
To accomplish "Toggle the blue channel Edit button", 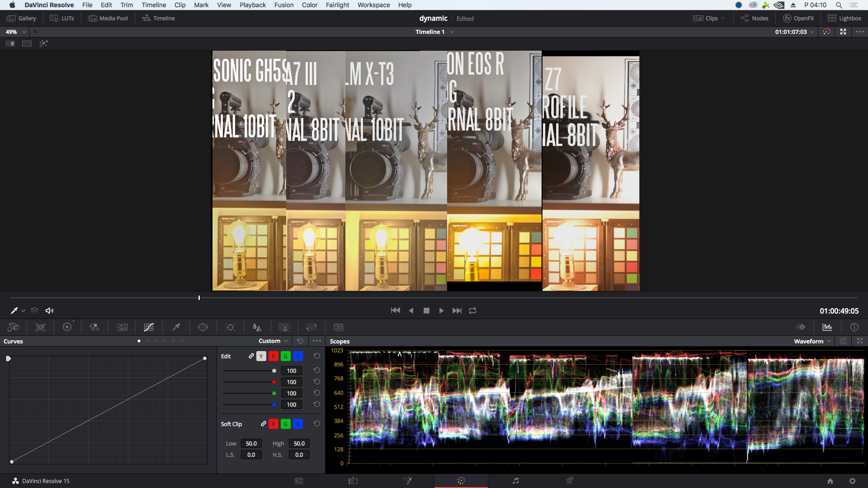I will click(x=297, y=356).
